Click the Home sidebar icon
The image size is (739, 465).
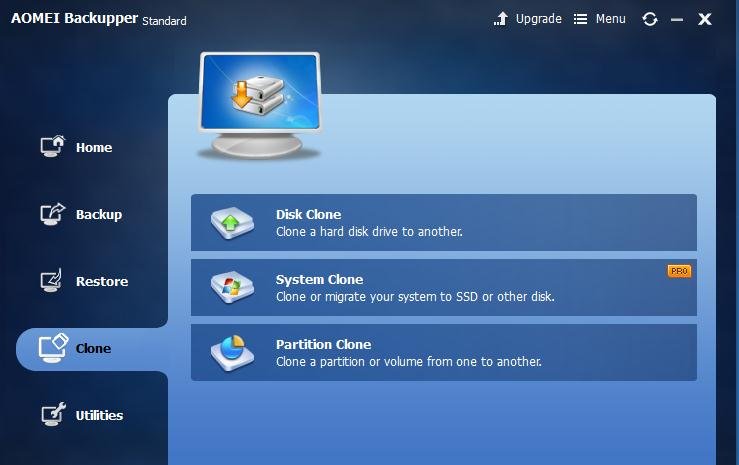click(52, 147)
